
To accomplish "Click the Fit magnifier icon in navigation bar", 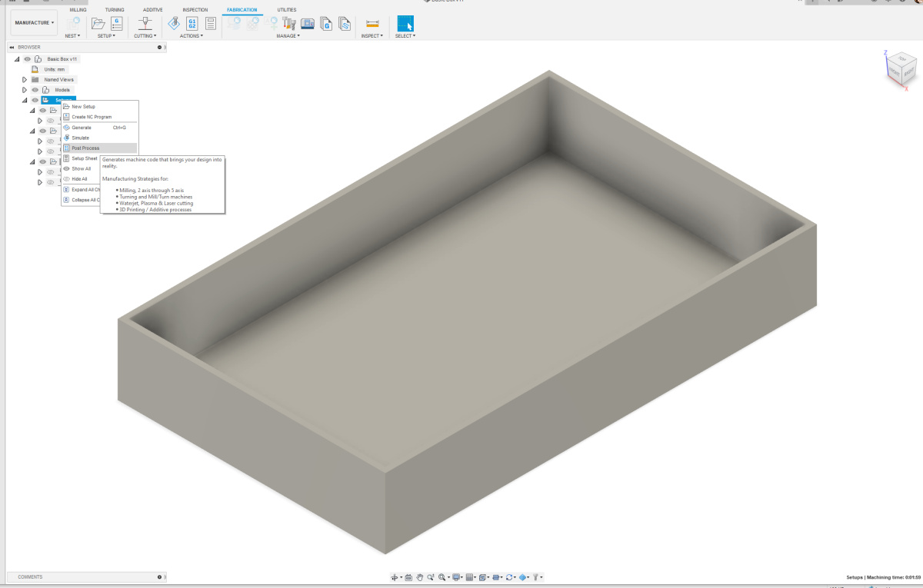I will pos(444,576).
